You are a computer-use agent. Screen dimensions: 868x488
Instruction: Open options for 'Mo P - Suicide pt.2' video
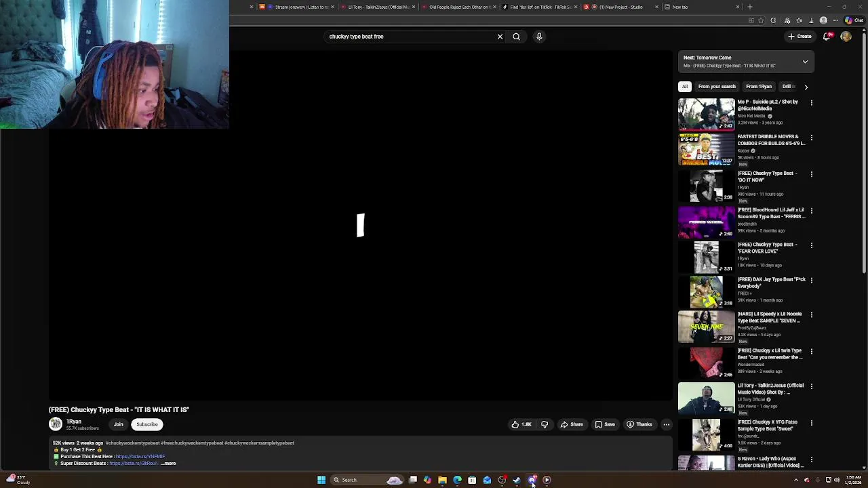tap(811, 102)
